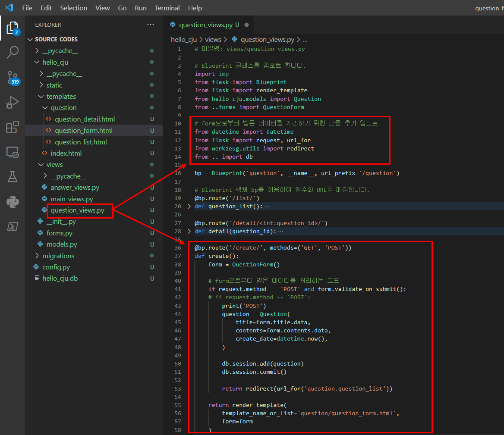Click the unsaved dot on question_views.py tab

(x=246, y=25)
